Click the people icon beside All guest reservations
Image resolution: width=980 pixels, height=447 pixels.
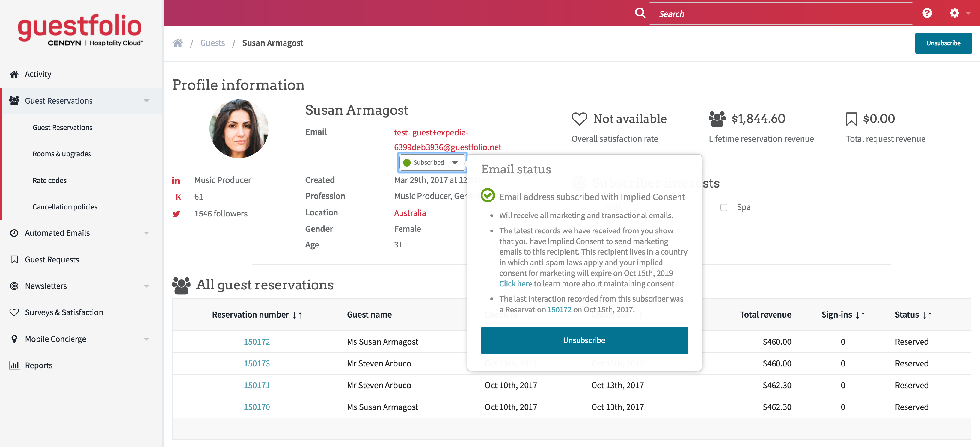[x=182, y=285]
